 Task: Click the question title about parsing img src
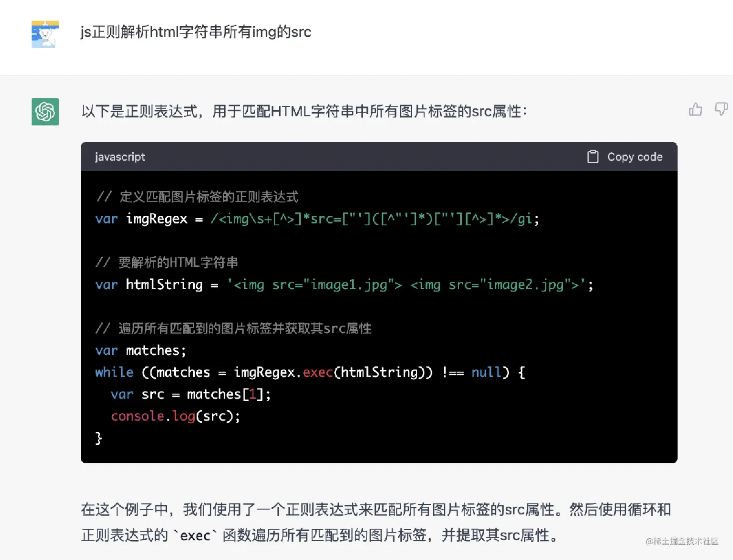[x=195, y=32]
